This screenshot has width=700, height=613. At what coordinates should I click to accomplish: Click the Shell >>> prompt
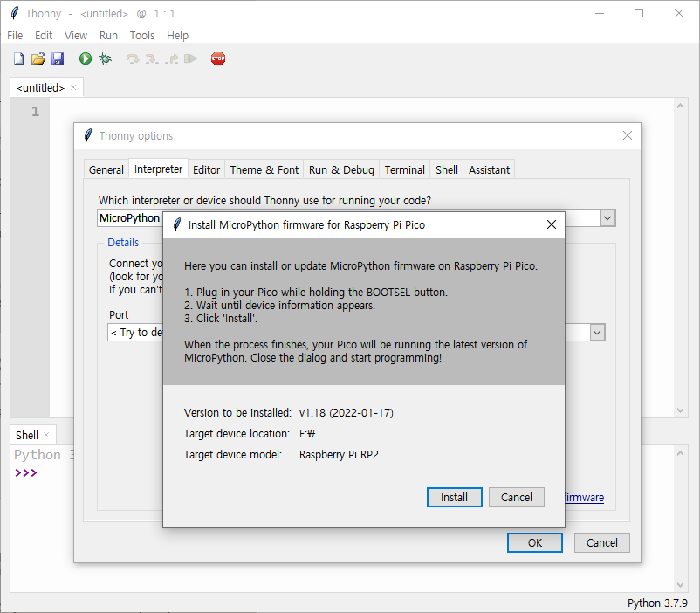pos(26,472)
